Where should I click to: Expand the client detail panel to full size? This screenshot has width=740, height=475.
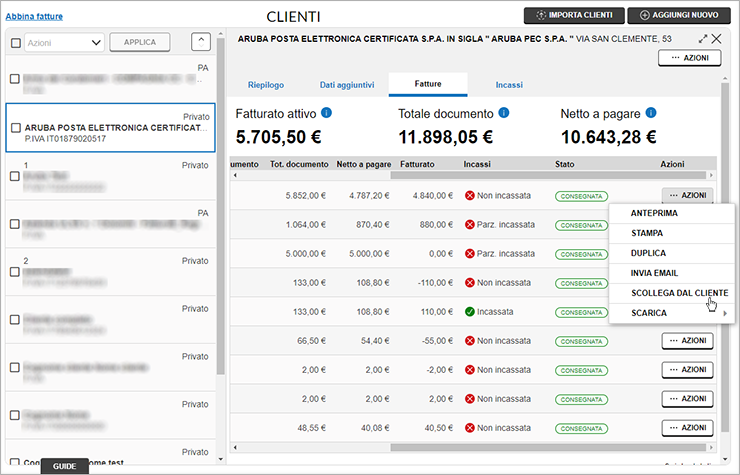point(703,39)
